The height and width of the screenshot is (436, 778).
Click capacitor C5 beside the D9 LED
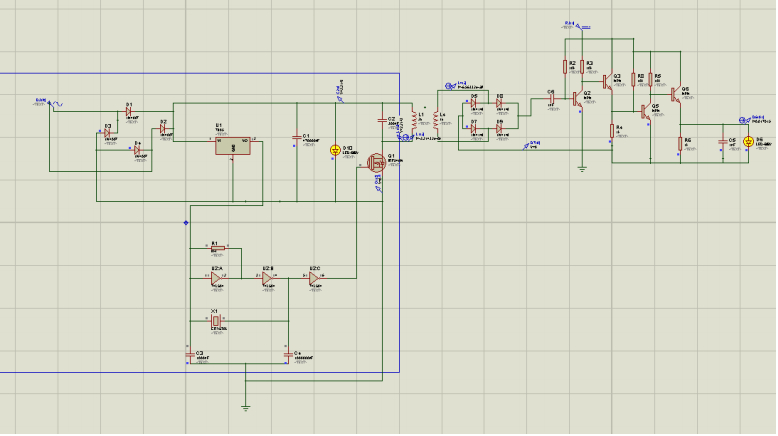click(x=722, y=141)
